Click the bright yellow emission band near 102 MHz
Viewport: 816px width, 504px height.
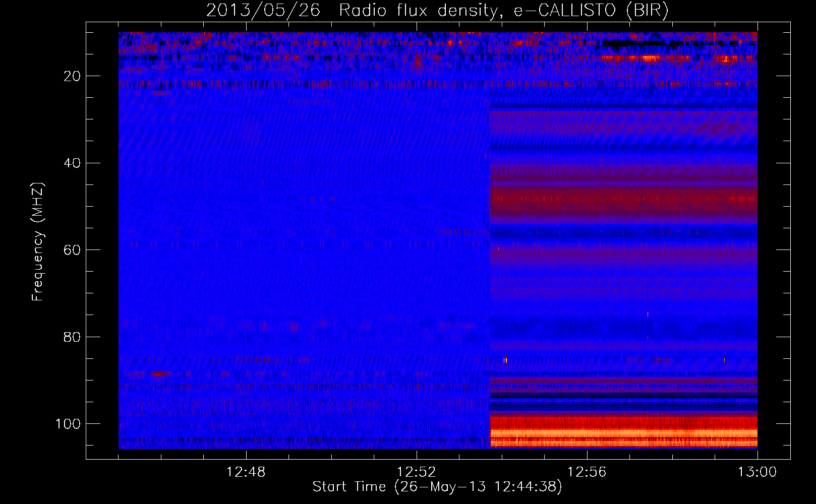[x=624, y=433]
